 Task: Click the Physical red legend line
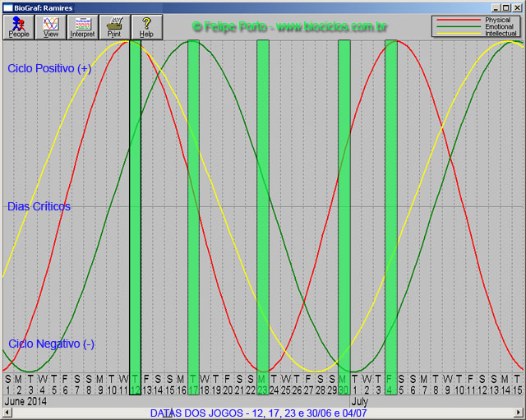click(x=459, y=20)
